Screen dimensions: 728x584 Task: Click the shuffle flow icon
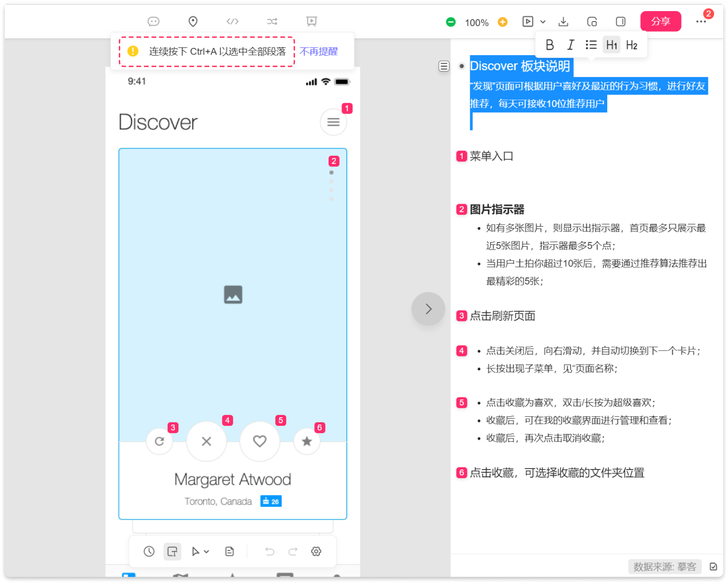coord(272,22)
